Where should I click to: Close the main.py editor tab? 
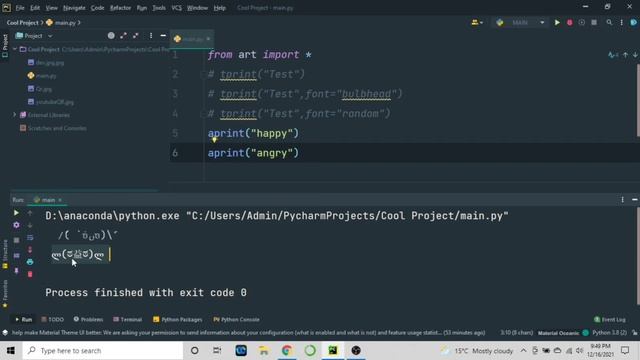point(208,39)
